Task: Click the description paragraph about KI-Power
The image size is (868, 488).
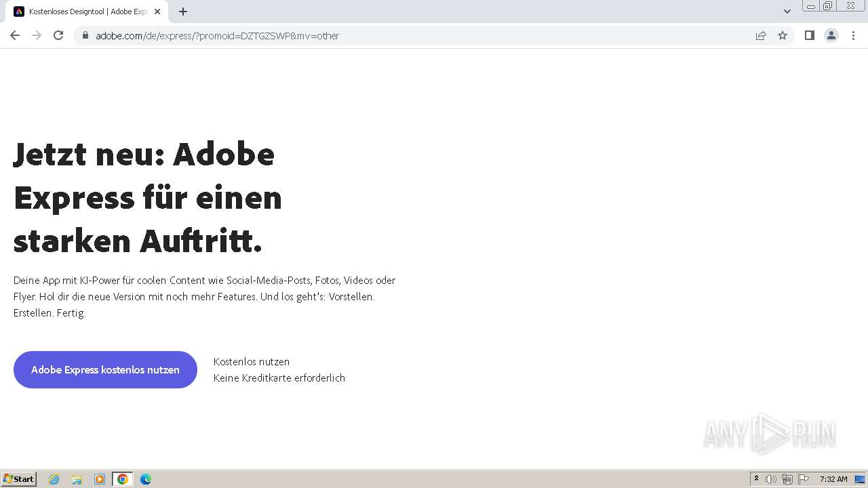Action: coord(204,297)
